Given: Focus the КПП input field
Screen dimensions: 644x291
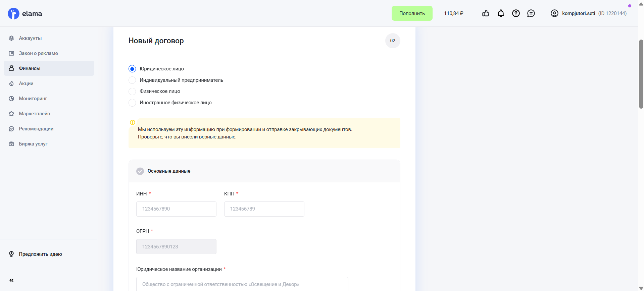Looking at the screenshot, I should click(264, 209).
